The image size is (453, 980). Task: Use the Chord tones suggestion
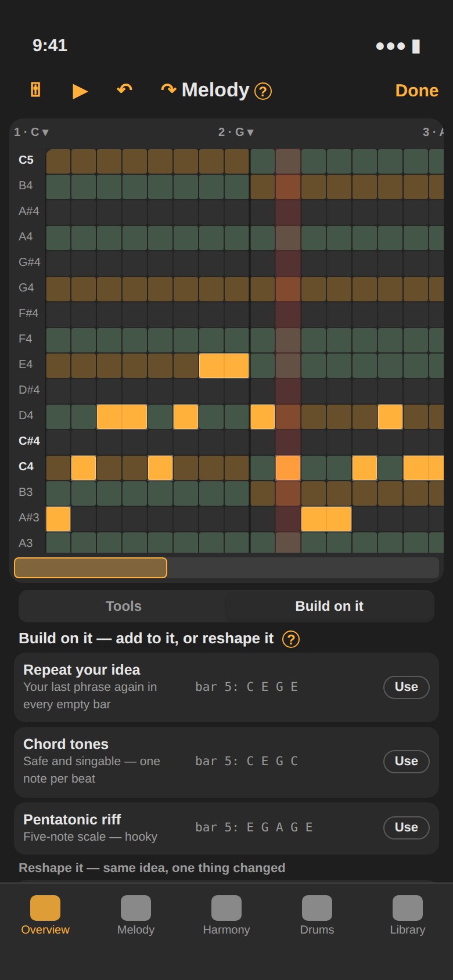pyautogui.click(x=407, y=761)
